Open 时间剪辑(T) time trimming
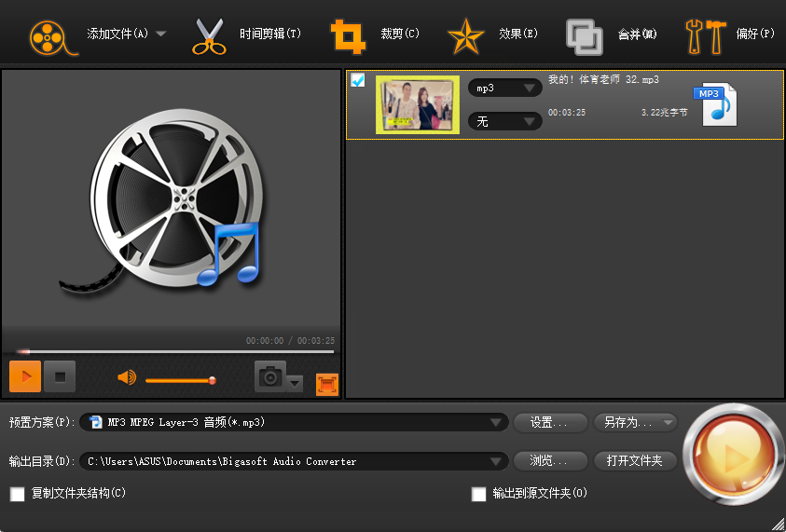786x532 pixels. [x=269, y=34]
